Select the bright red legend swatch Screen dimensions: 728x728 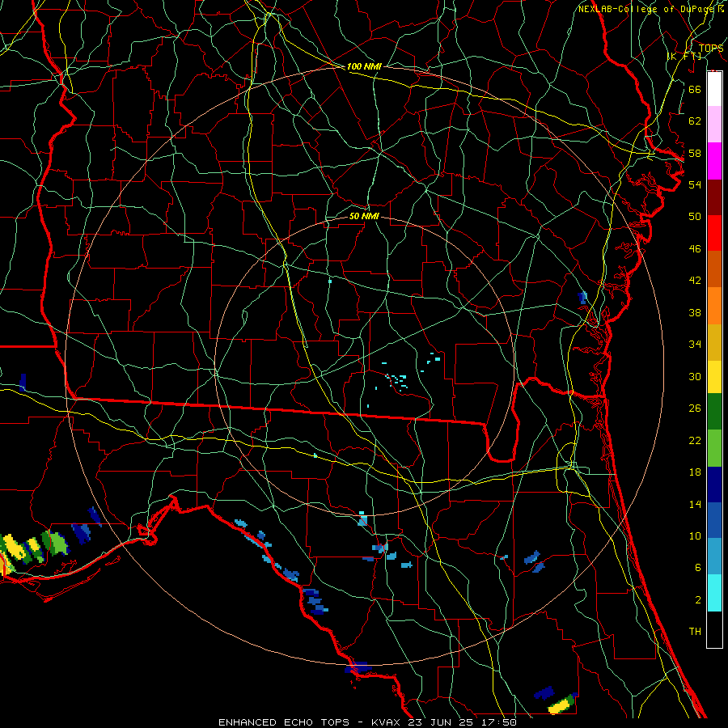714,233
